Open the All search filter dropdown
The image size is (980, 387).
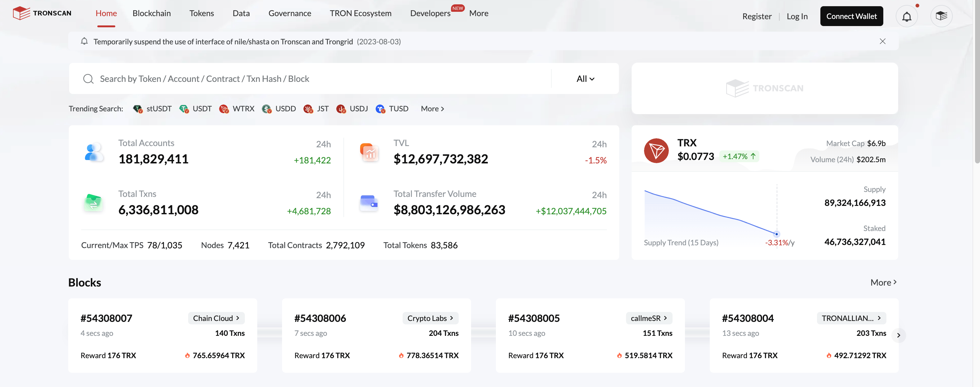pos(585,79)
